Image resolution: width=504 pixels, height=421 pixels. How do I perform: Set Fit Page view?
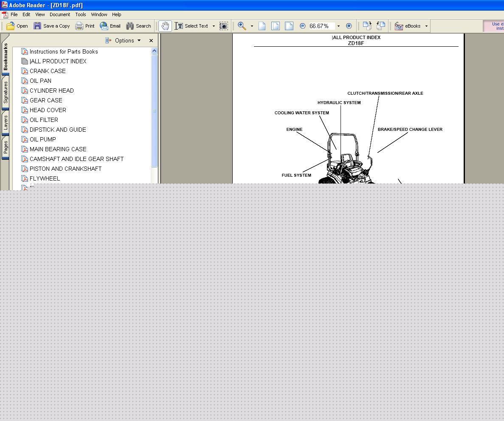point(276,26)
